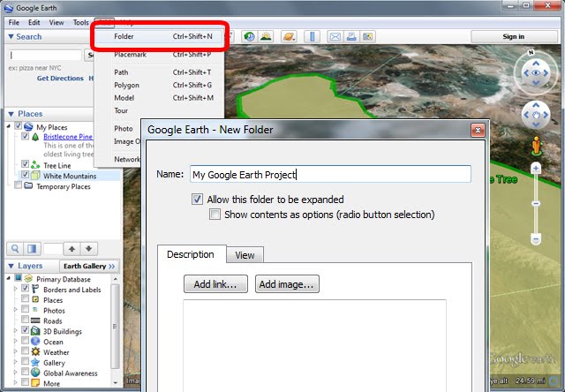The width and height of the screenshot is (565, 392).
Task: Click the sunlight toolbar icon
Action: pos(266,36)
